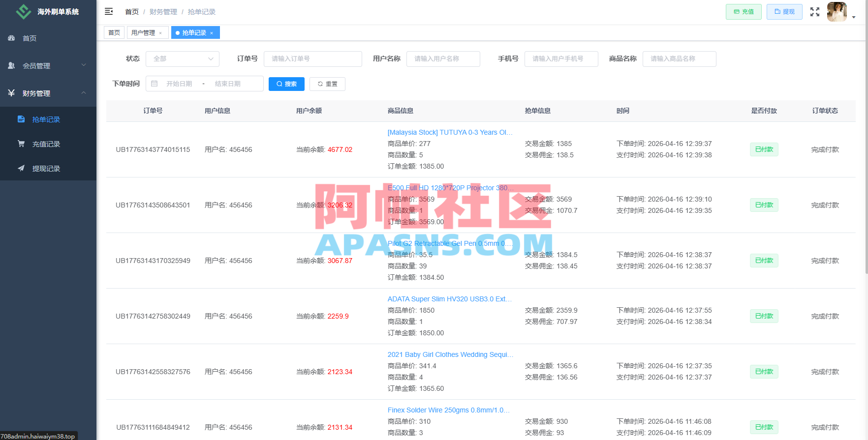868x440 pixels.
Task: Switch to the 首页 tab
Action: click(114, 32)
